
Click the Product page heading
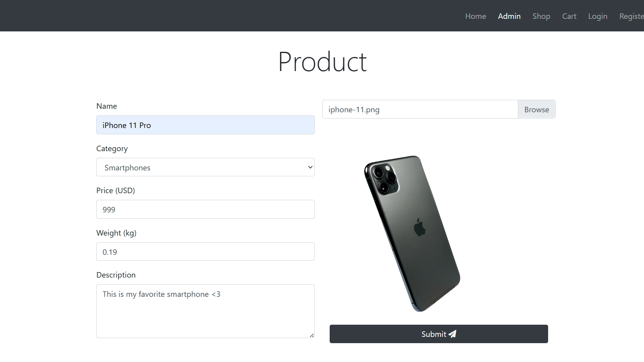point(322,62)
